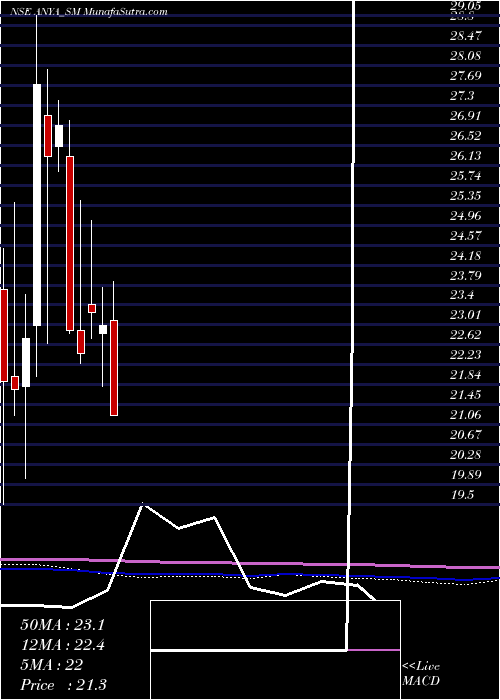Click the <<Live MACD label

pyautogui.click(x=421, y=674)
